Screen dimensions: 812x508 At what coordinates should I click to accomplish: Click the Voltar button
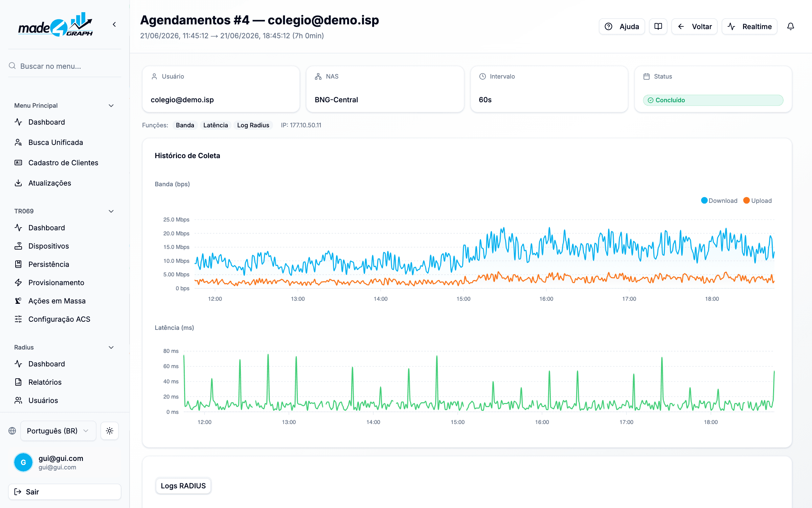[694, 26]
